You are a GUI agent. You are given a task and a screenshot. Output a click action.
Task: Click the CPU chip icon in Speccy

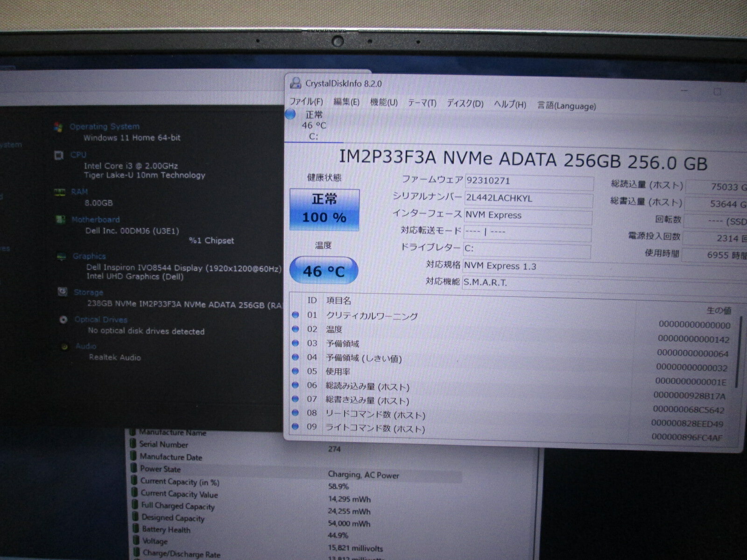coord(59,155)
